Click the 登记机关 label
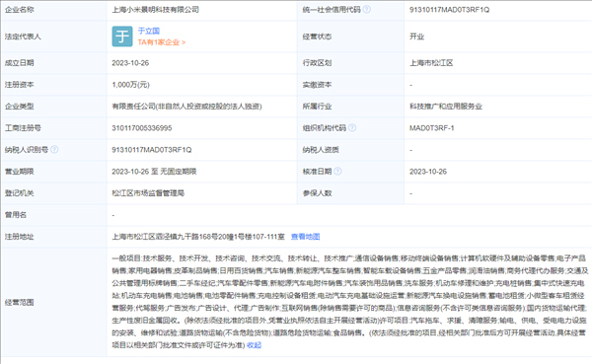 tap(20, 193)
